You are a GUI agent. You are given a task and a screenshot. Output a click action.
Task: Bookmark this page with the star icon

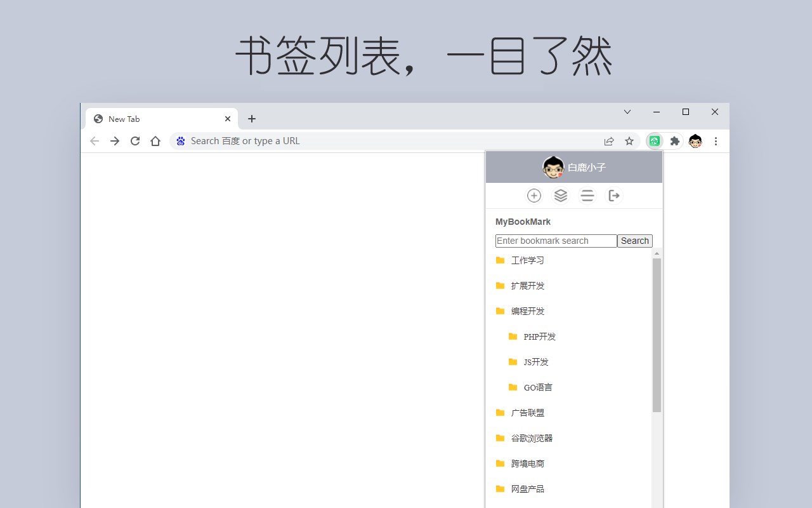(x=629, y=141)
